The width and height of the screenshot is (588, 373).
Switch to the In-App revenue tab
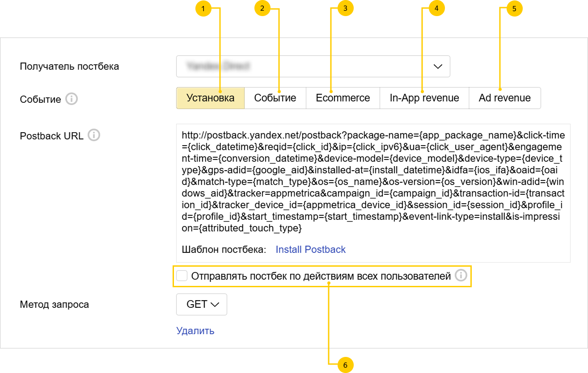pyautogui.click(x=424, y=98)
